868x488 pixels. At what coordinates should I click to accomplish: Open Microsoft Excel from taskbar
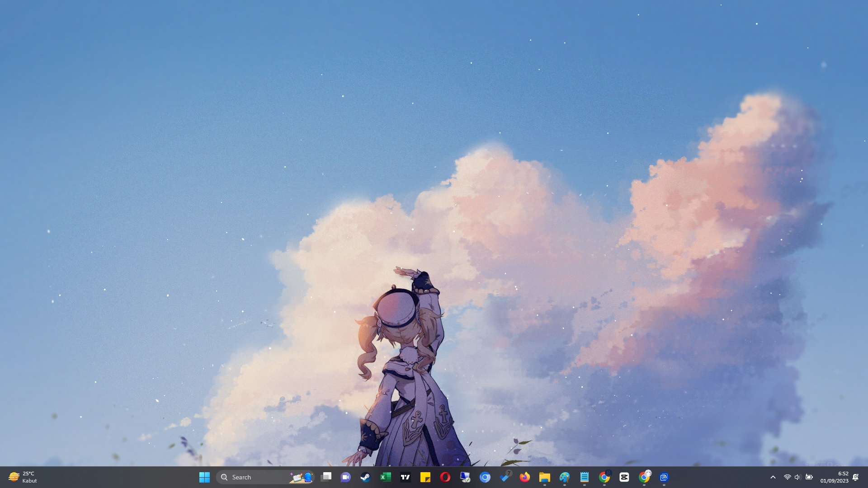(385, 477)
